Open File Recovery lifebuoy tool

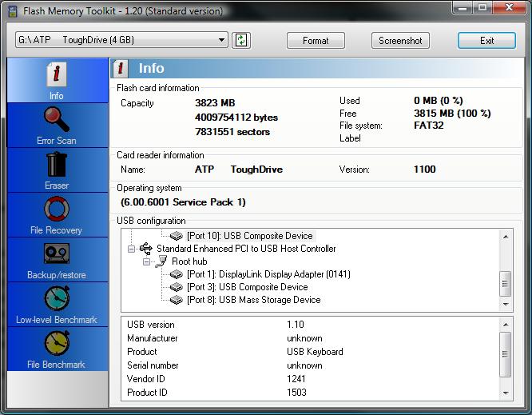pyautogui.click(x=58, y=215)
